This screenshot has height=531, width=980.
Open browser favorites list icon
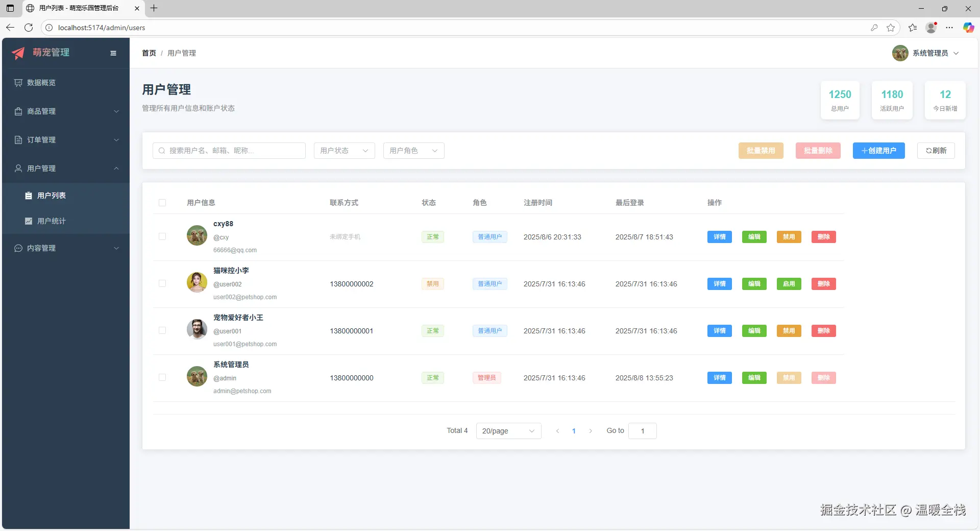(x=913, y=28)
